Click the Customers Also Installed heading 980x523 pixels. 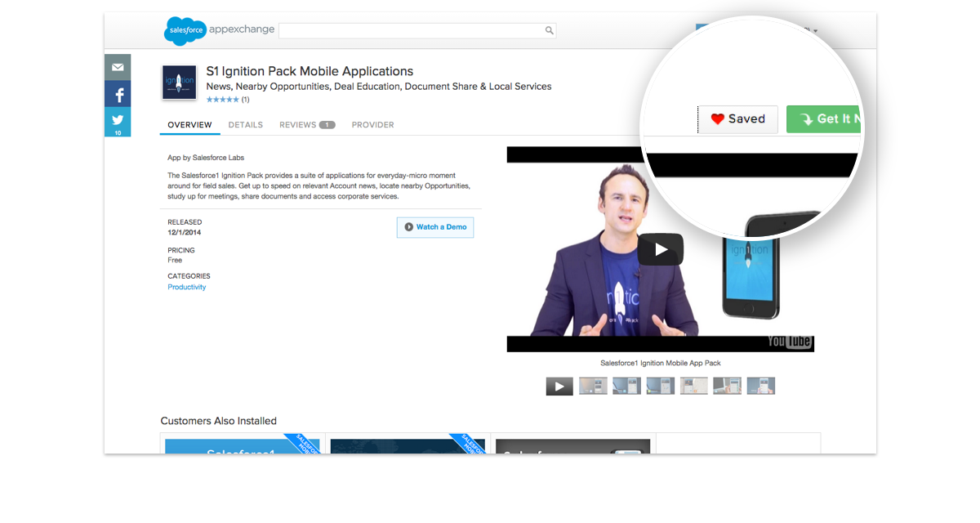click(x=218, y=421)
